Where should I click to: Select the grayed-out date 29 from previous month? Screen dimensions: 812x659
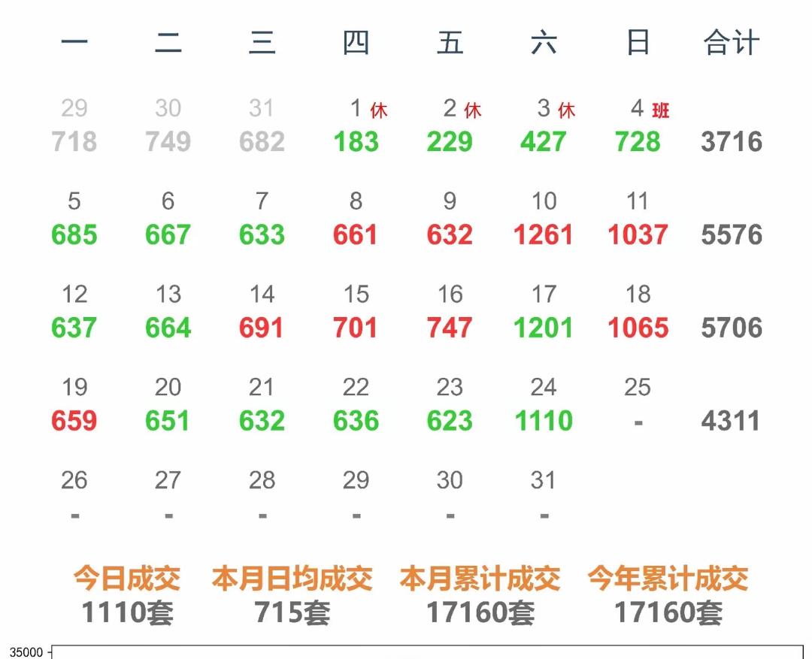73,109
